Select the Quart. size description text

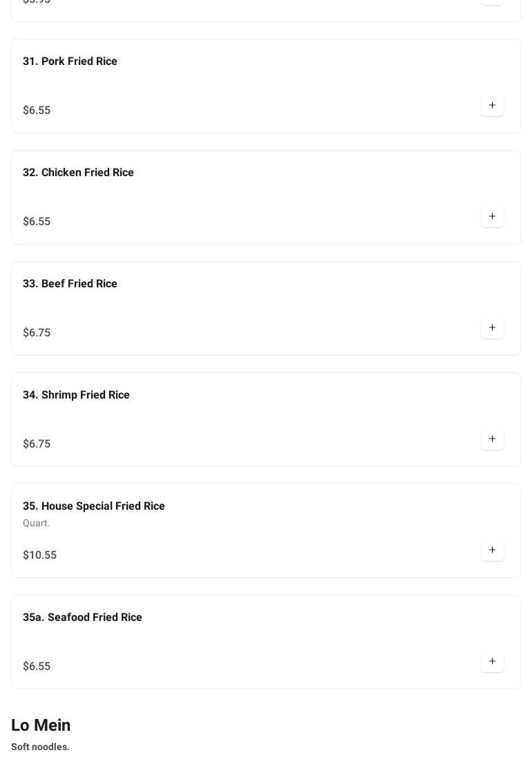click(x=37, y=524)
